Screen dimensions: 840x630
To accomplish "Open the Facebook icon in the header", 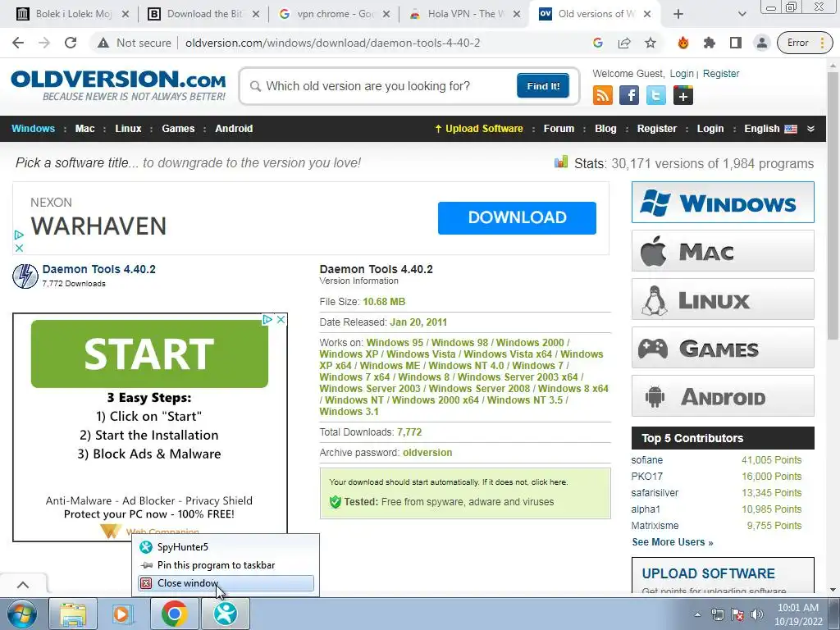I will (x=629, y=96).
